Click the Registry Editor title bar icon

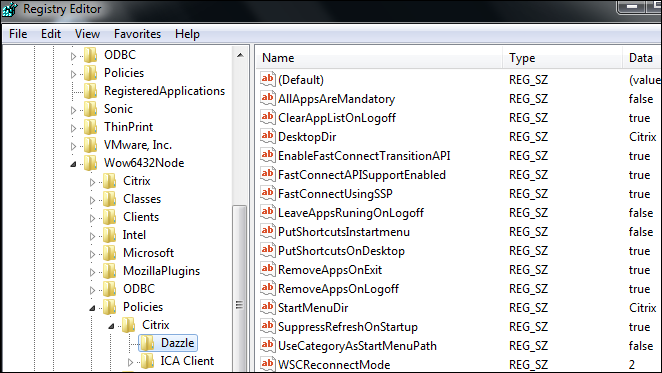pos(10,9)
